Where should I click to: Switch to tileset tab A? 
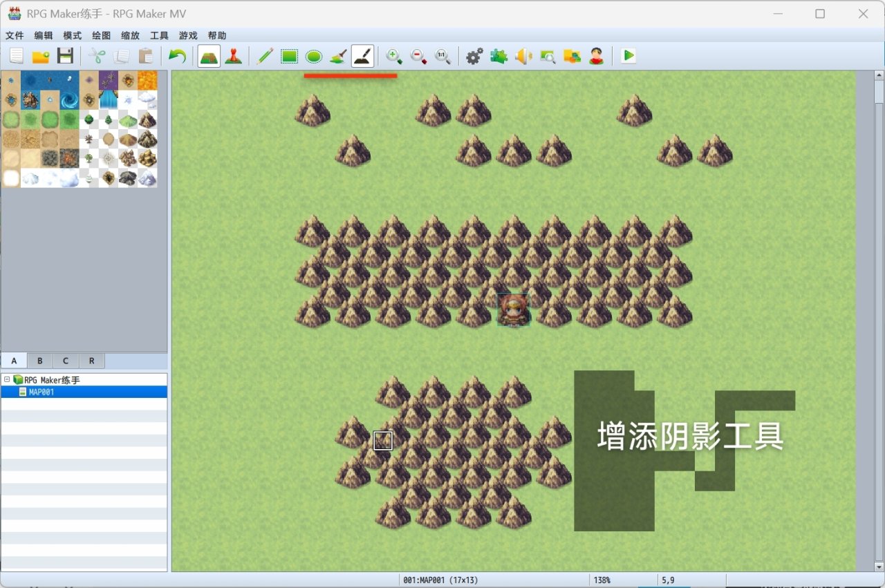(x=14, y=361)
